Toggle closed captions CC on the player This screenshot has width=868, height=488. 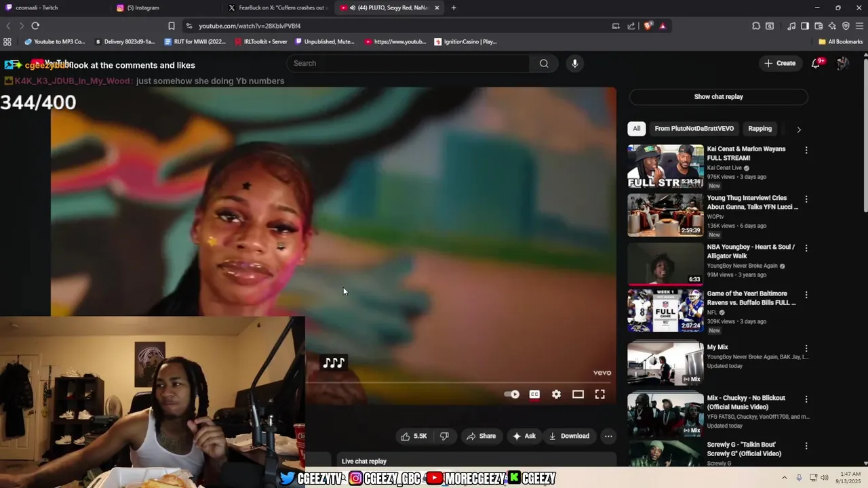click(x=534, y=394)
